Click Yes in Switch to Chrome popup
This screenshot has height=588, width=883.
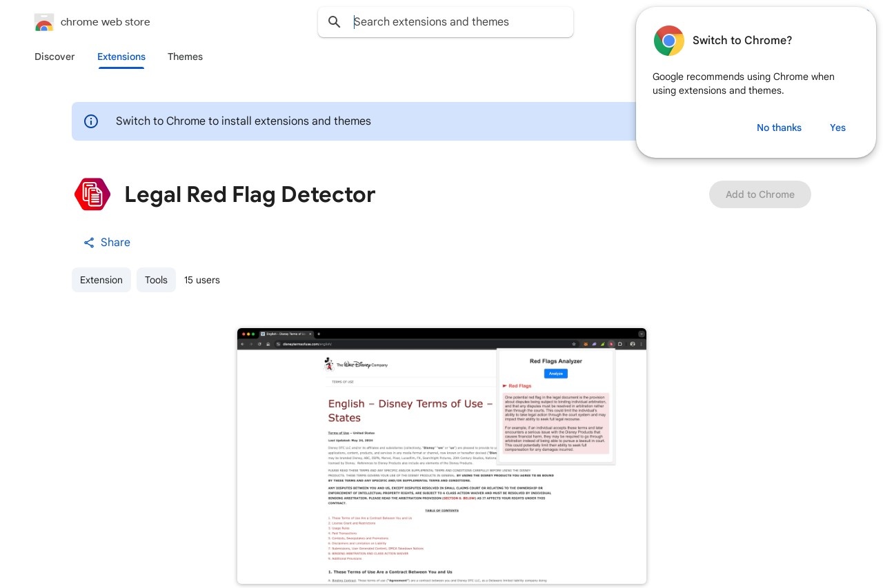point(837,128)
